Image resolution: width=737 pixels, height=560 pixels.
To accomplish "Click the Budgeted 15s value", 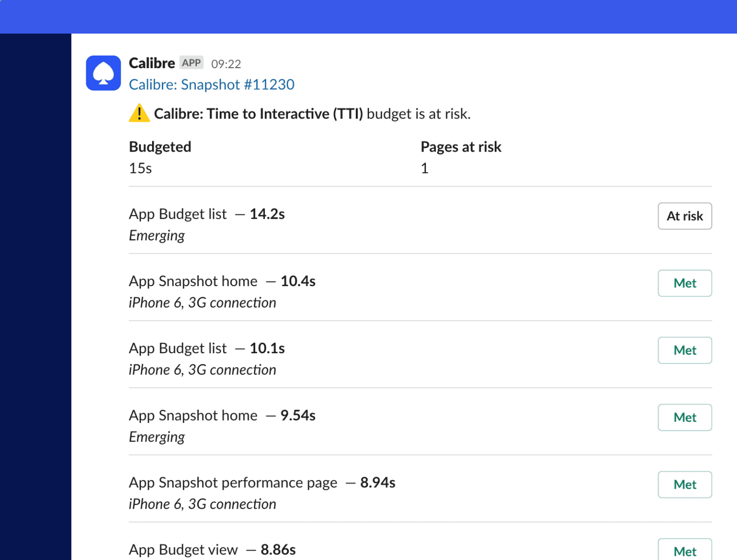I will (139, 168).
